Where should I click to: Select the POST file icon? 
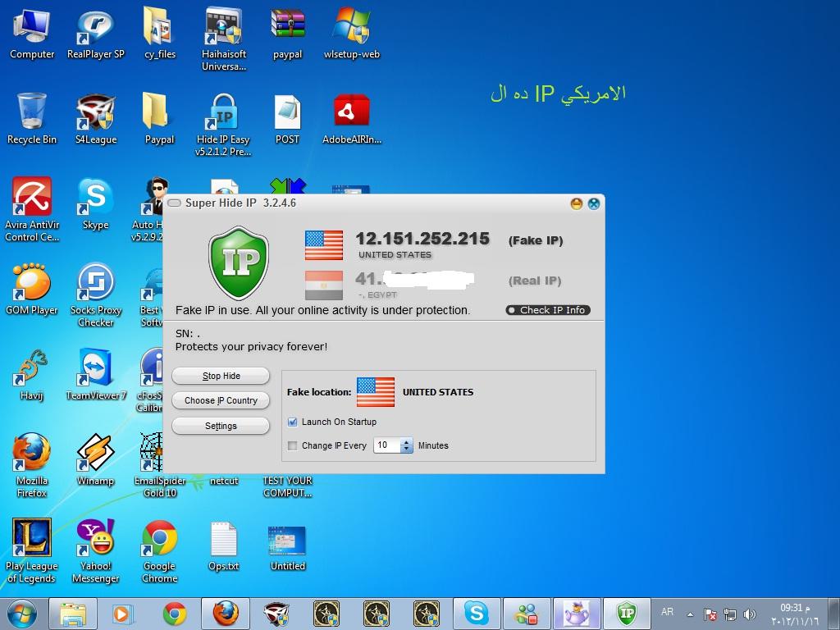[x=287, y=119]
